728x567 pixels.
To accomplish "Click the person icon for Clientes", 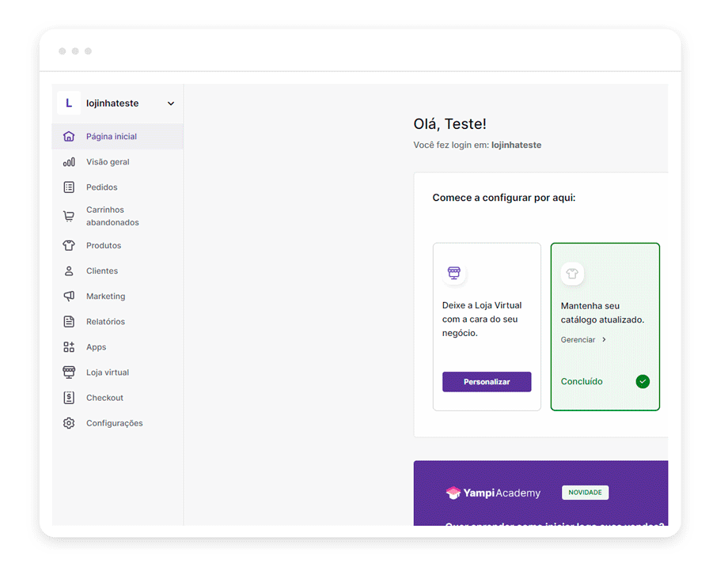I will coord(69,271).
